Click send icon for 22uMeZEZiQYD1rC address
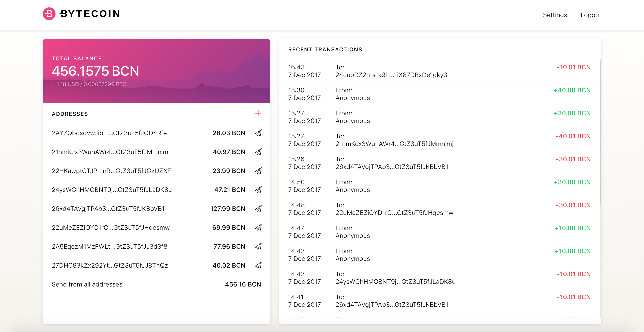This screenshot has width=644, height=332. [x=258, y=227]
